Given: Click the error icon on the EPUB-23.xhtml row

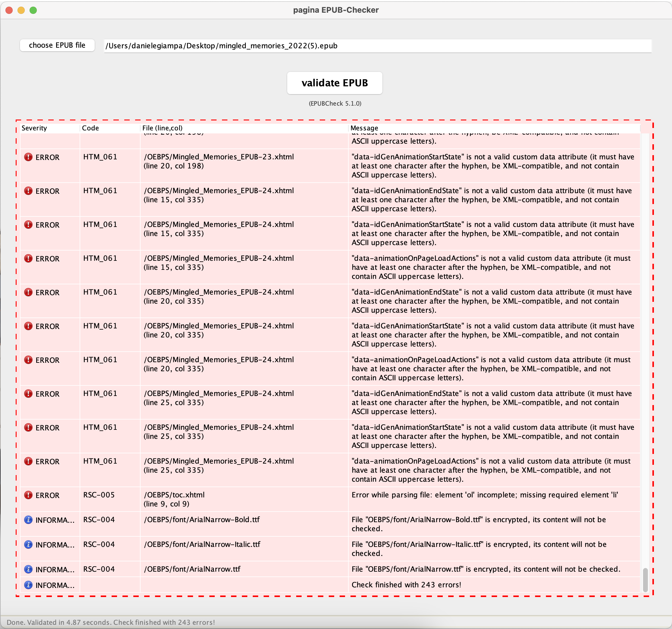Looking at the screenshot, I should (x=28, y=157).
